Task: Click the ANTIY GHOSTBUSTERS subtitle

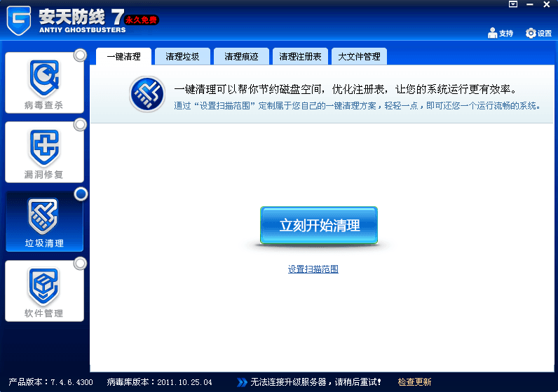Action: (x=83, y=30)
